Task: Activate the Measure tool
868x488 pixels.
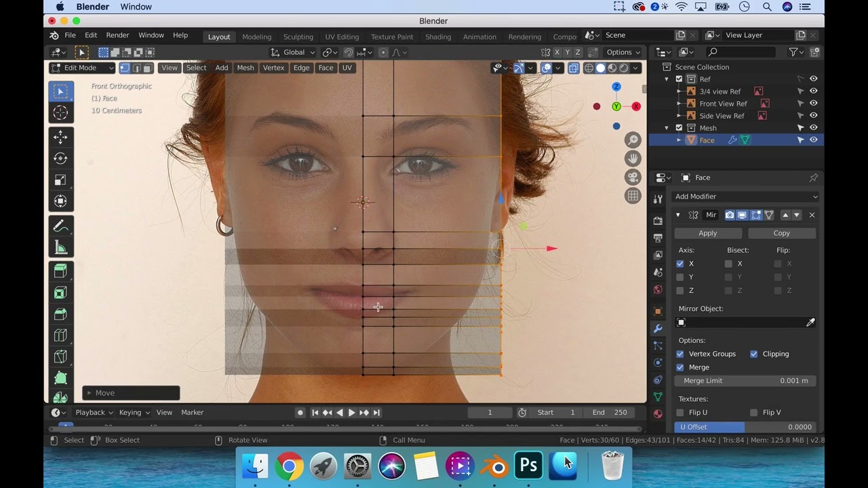Action: click(x=60, y=247)
